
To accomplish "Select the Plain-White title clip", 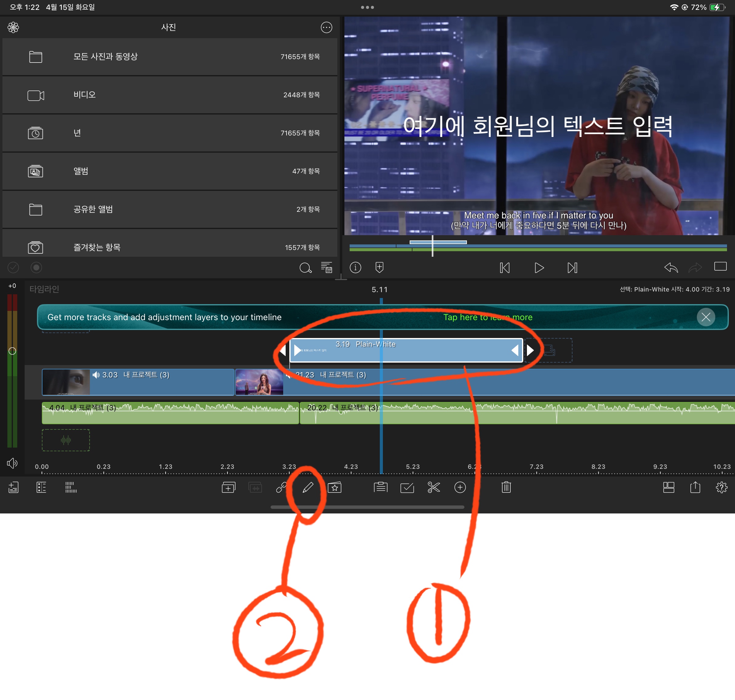I will 406,350.
